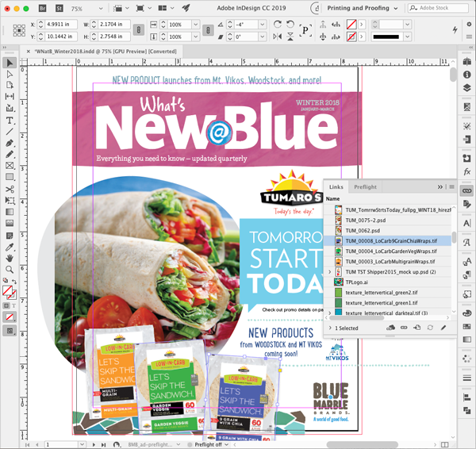Open the shear angle dropdown
The height and width of the screenshot is (449, 476).
click(x=263, y=36)
